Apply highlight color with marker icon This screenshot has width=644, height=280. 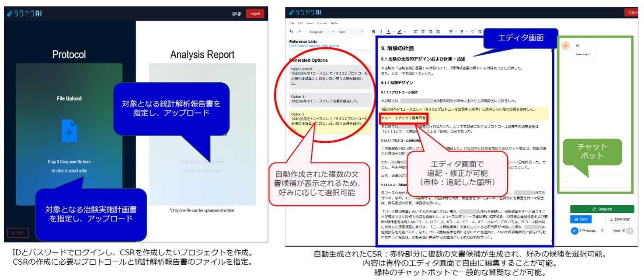point(400,31)
